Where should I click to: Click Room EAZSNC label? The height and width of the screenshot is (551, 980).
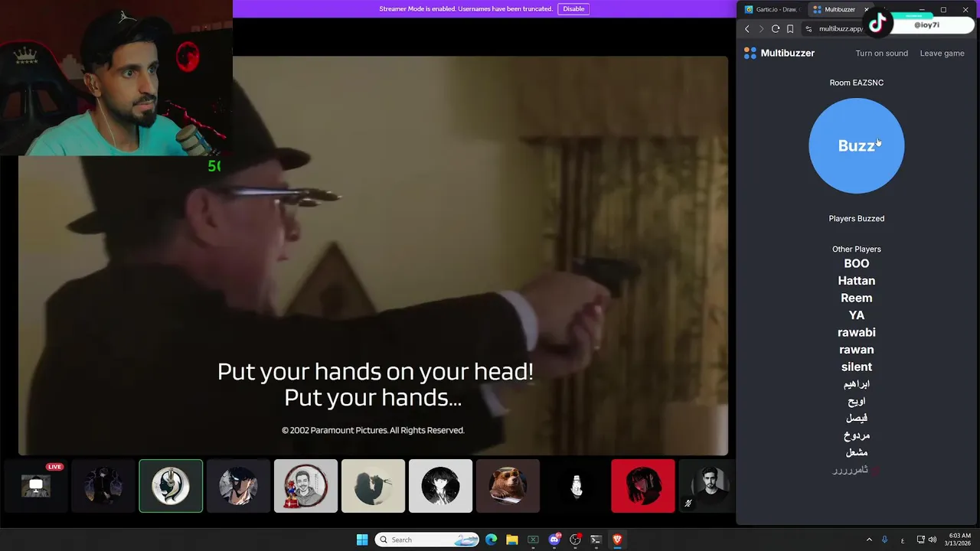coord(856,83)
